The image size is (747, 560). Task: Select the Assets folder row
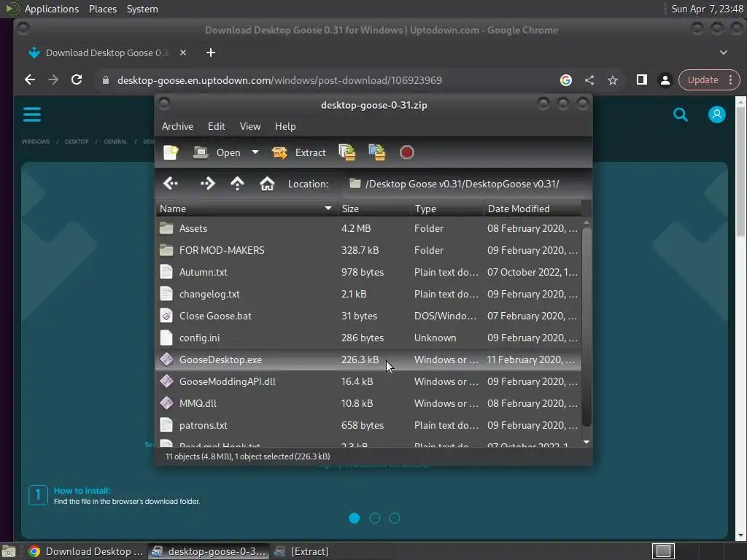[x=368, y=228]
